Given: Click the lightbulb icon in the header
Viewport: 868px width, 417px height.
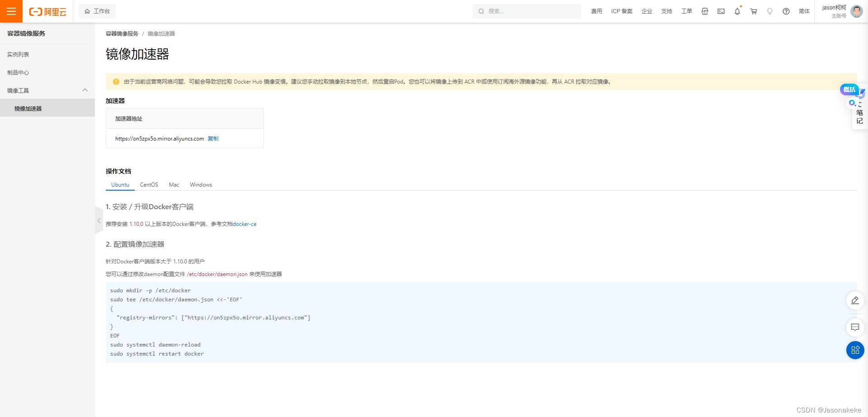Looking at the screenshot, I should [x=770, y=11].
